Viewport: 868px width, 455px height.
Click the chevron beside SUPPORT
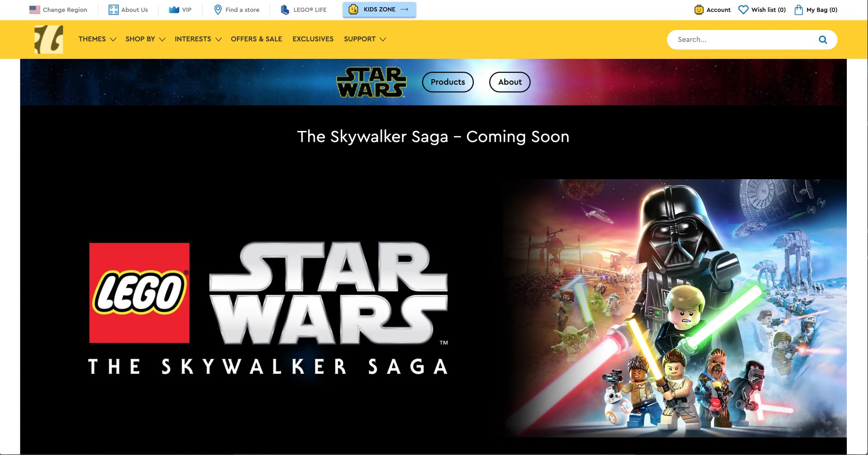(383, 39)
